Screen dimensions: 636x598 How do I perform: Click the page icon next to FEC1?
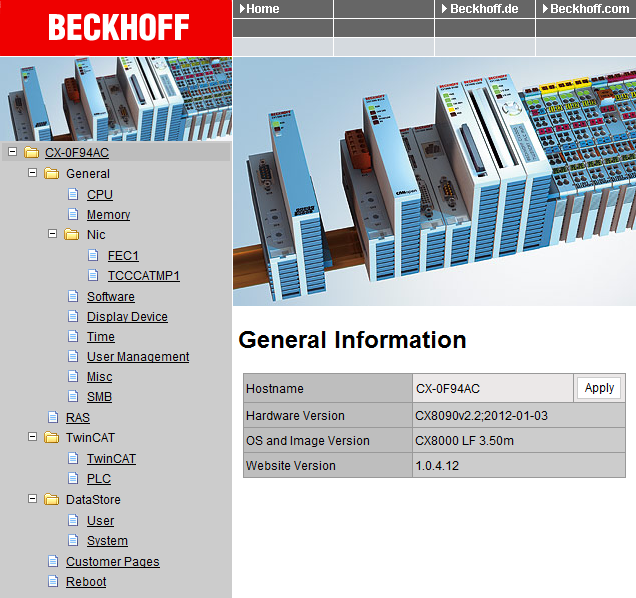click(x=93, y=256)
